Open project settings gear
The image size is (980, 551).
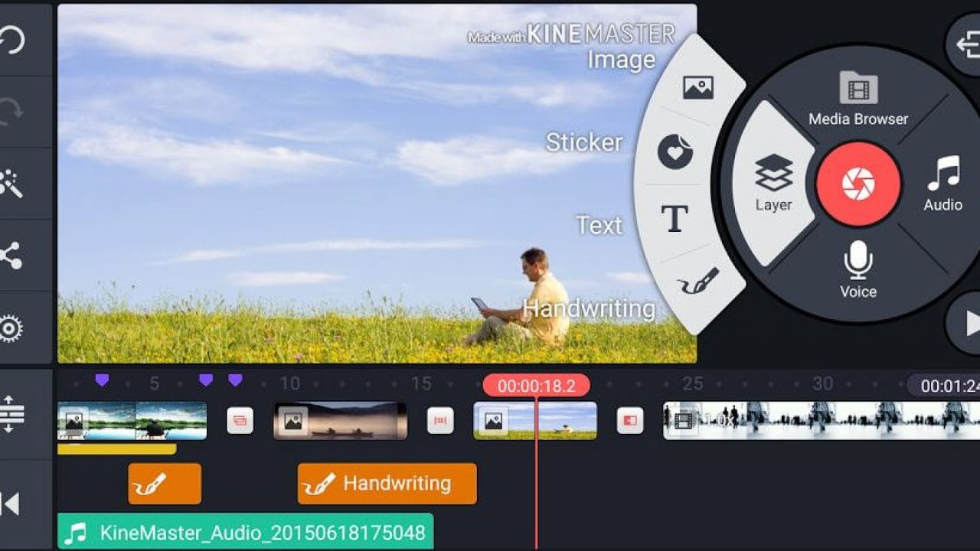(11, 328)
